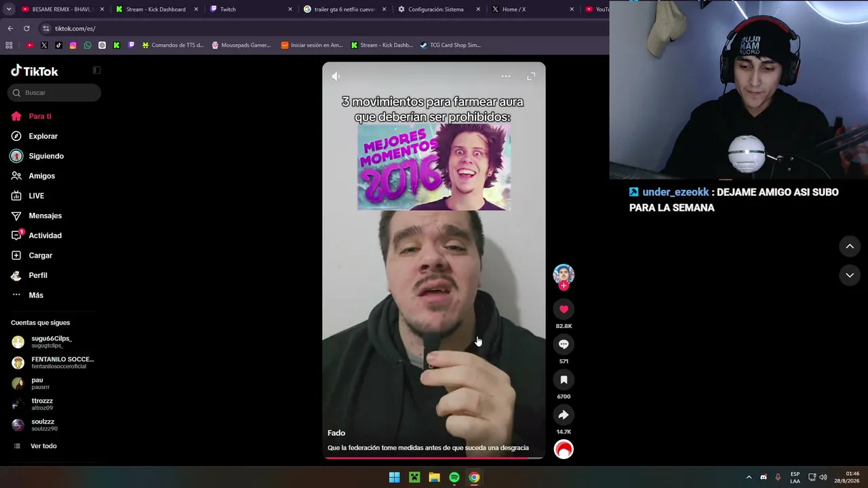Open the X bookmark icon
This screenshot has height=488, width=868.
click(x=44, y=45)
